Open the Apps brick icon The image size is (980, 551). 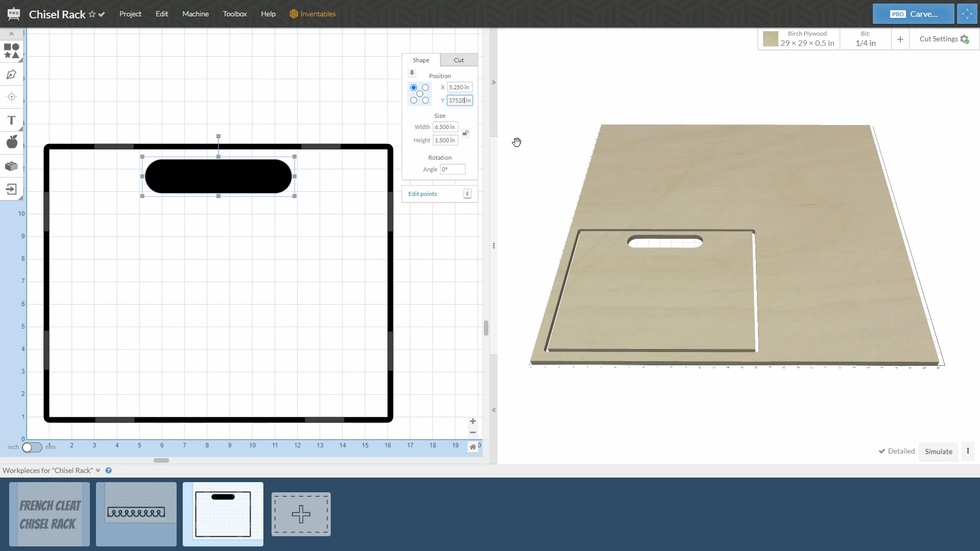[x=11, y=166]
